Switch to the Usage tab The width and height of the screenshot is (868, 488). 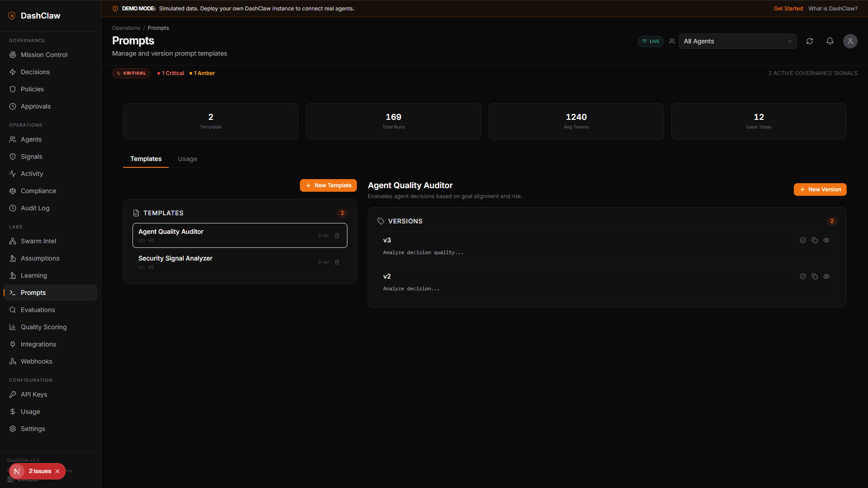click(187, 159)
